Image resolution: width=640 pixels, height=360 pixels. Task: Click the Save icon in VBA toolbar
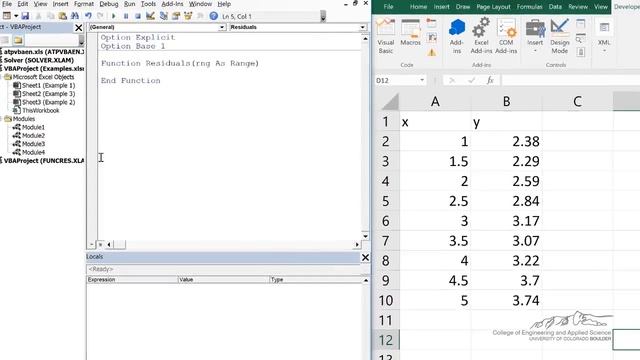point(25,16)
